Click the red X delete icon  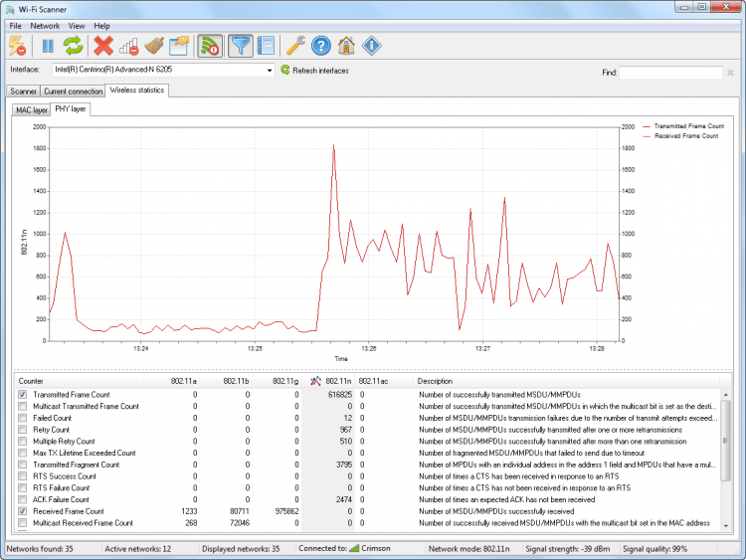pyautogui.click(x=103, y=46)
